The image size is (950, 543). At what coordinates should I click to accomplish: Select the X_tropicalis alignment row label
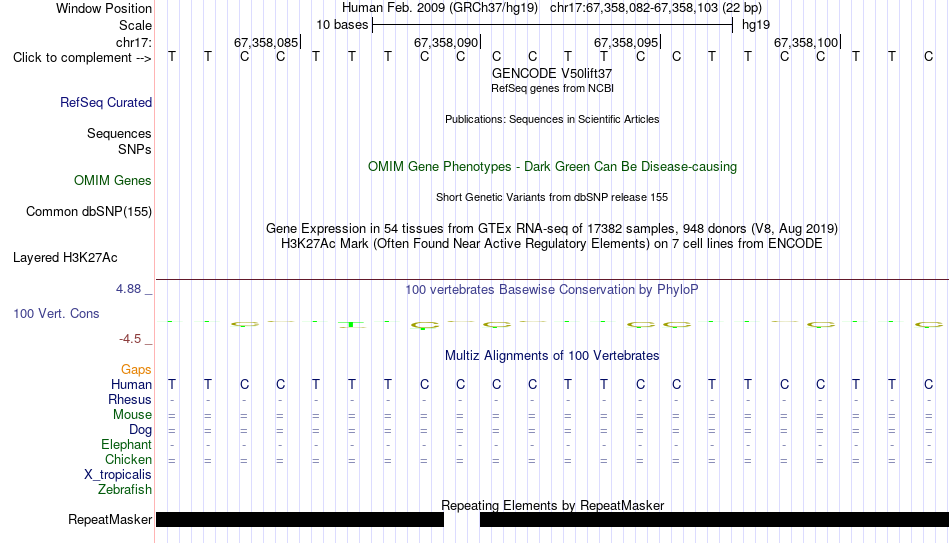click(x=118, y=475)
